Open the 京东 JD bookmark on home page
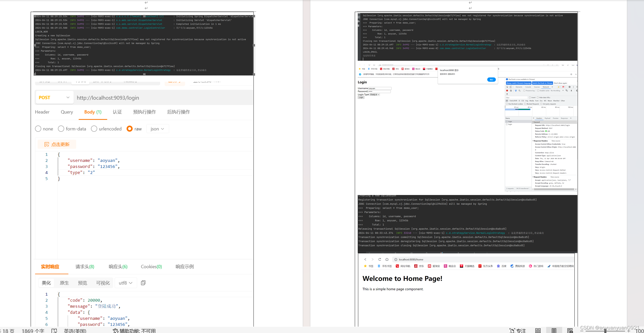 tap(419, 266)
